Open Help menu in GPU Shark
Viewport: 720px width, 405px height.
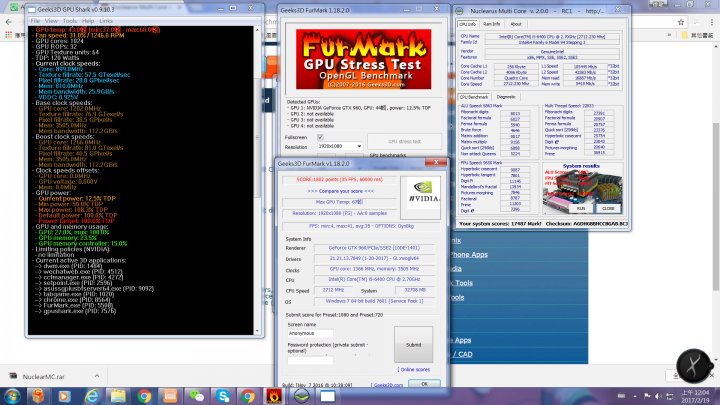[x=88, y=21]
